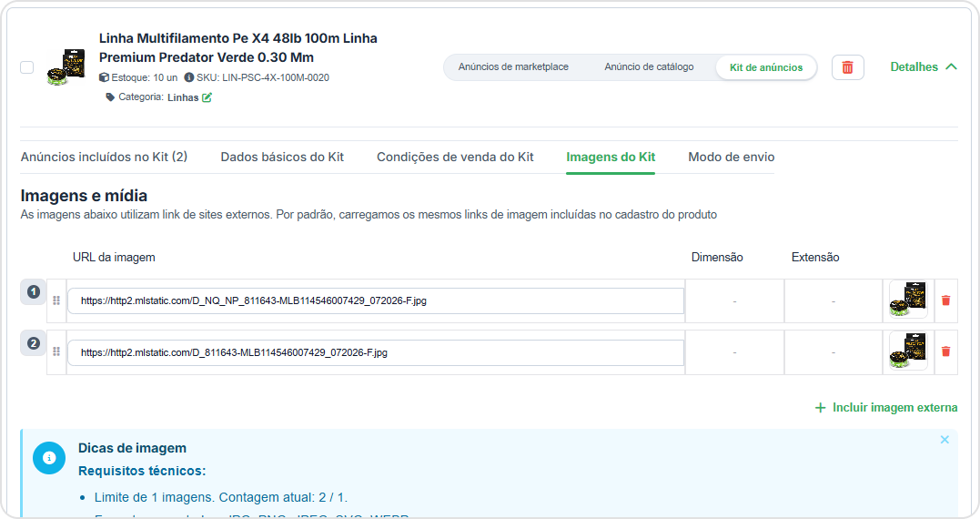Click the Linhas category name
The image size is (980, 519).
coord(183,97)
